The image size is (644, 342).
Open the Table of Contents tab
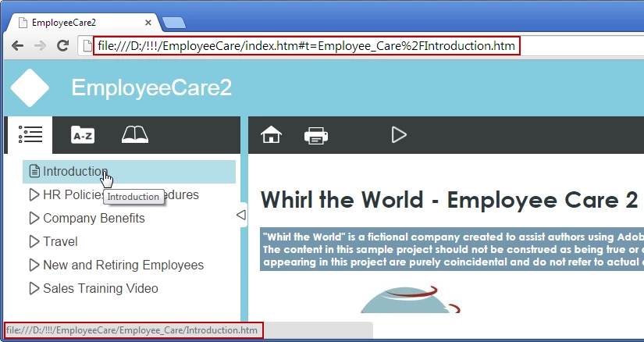pos(30,135)
